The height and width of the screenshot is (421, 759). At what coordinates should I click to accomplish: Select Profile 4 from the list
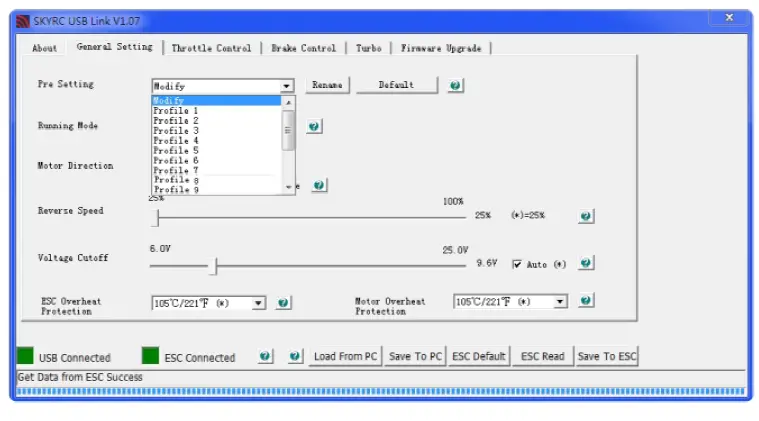[x=216, y=140]
